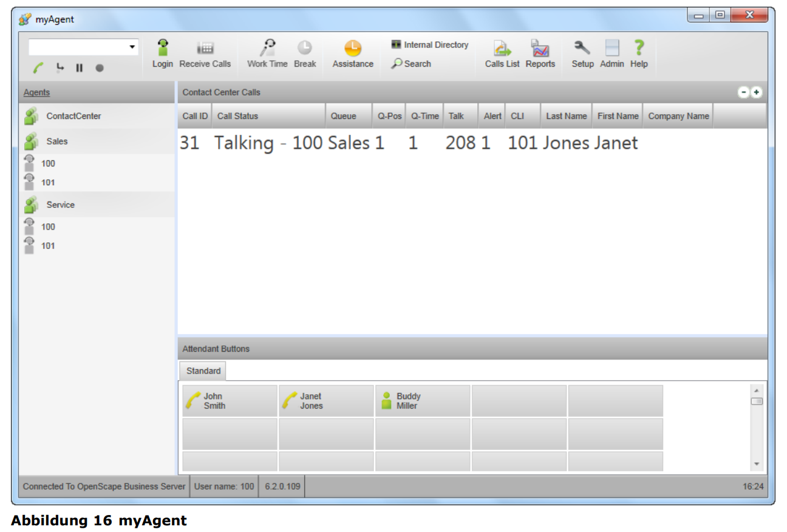Click 'Connected To OpenScape Business Server' status
The image size is (787, 532).
point(104,486)
